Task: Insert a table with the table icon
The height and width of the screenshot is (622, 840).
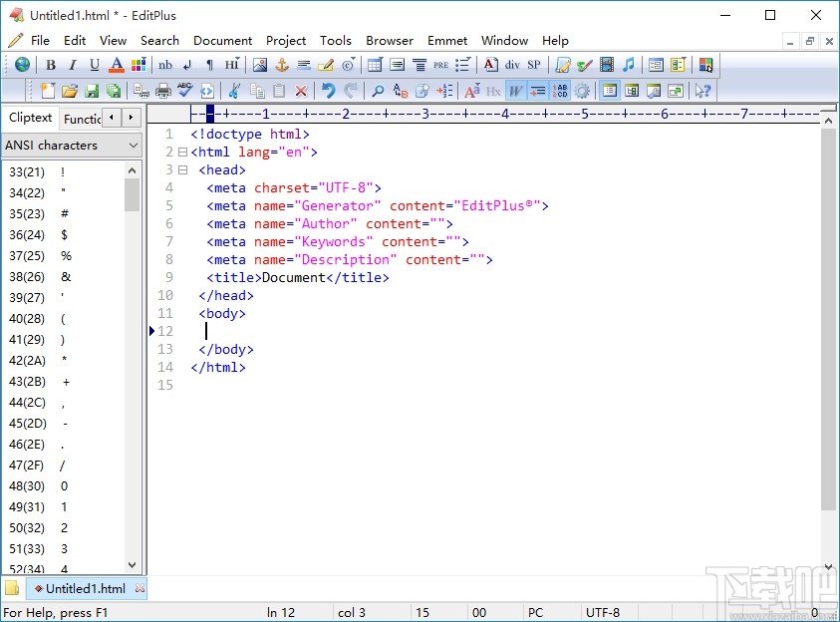Action: [375, 65]
